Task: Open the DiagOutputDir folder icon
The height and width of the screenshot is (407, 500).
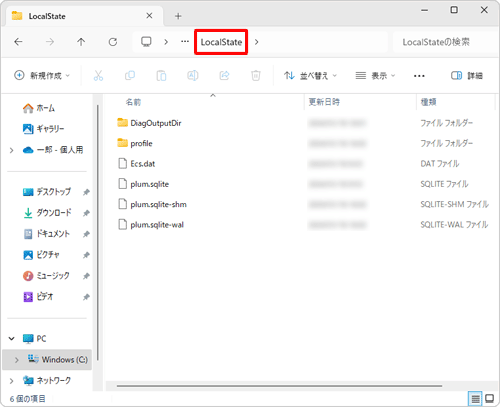Action: [122, 123]
